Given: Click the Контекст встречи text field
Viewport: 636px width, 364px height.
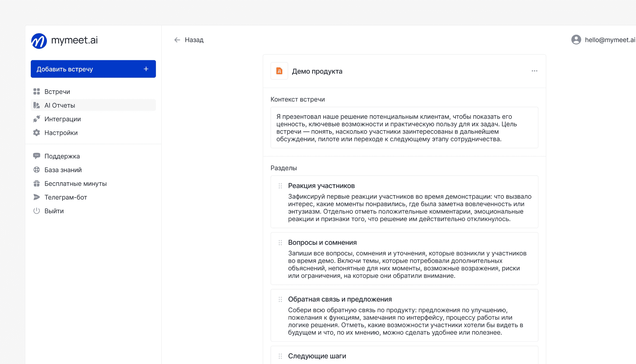Looking at the screenshot, I should (404, 128).
